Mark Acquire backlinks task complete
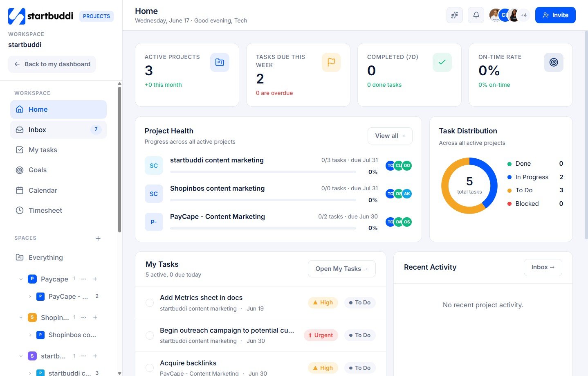 click(x=150, y=368)
